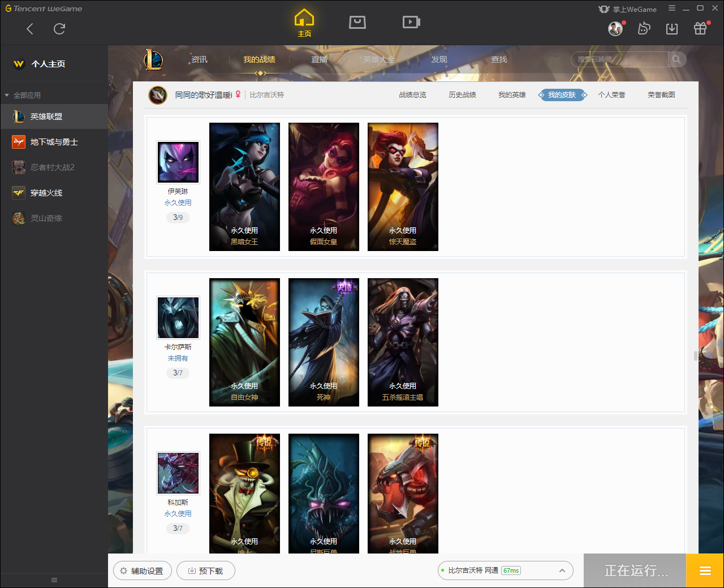Select 灵山奇缘 in the sidebar
Viewport: 724px width, 588px height.
[x=54, y=218]
